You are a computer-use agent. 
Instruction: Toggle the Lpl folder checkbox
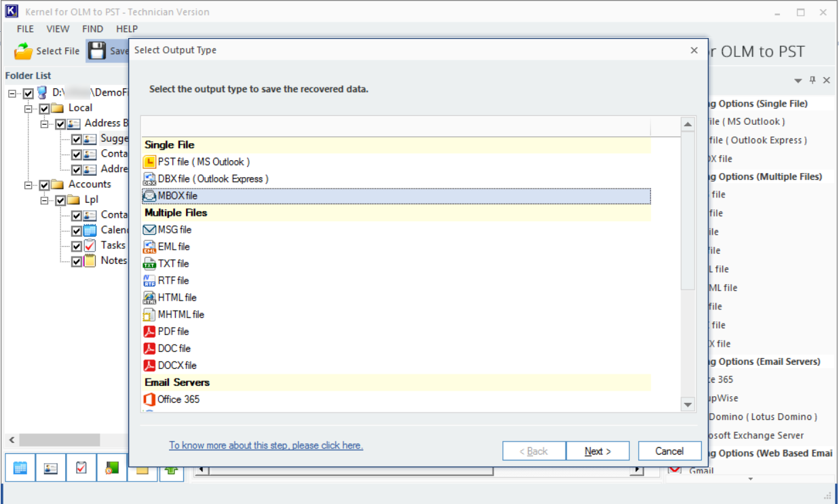[x=60, y=201]
